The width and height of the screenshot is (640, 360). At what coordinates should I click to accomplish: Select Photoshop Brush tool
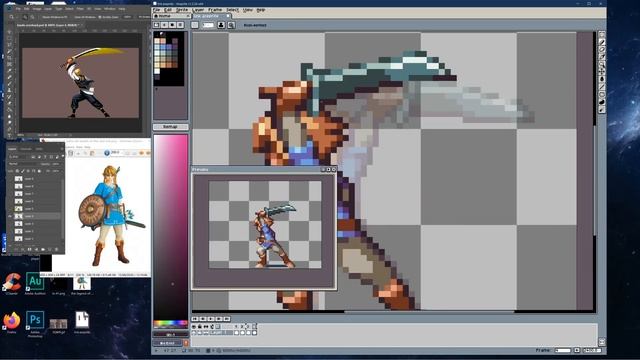pyautogui.click(x=9, y=84)
